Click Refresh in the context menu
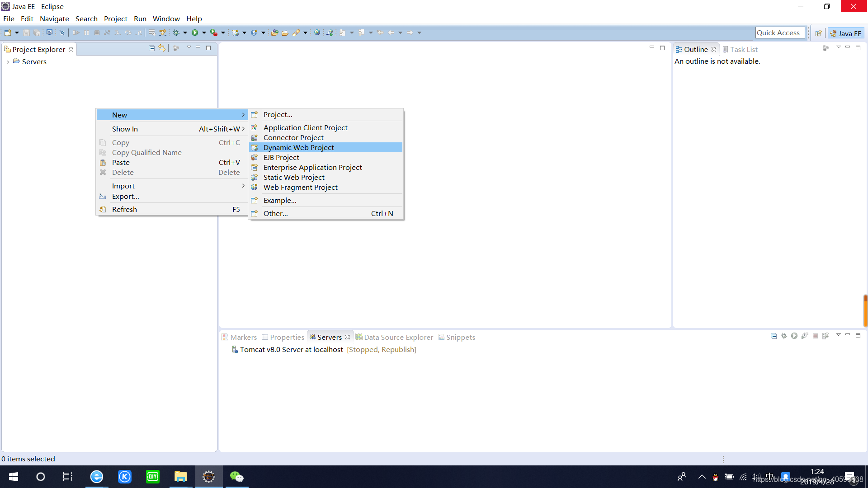868x488 pixels. 172,209
